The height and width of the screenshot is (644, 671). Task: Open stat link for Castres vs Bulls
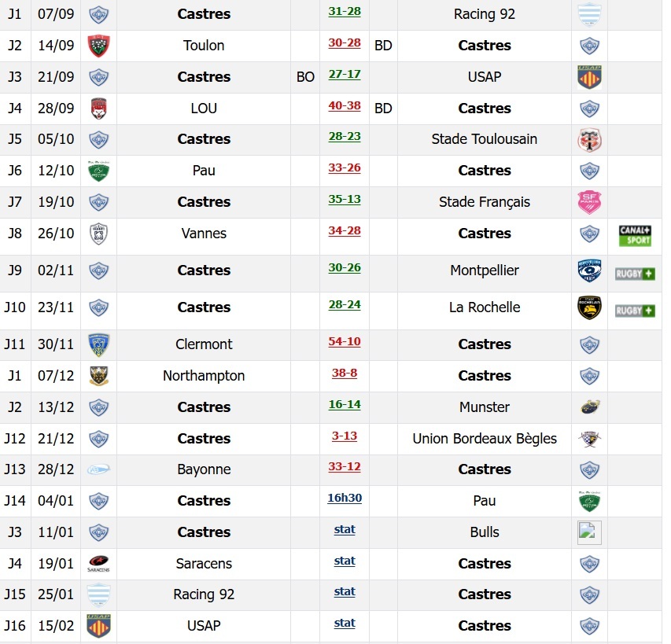(345, 529)
